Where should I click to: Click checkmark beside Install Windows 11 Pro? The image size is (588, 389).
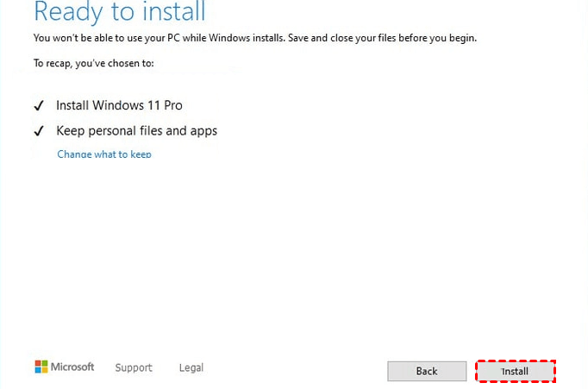pyautogui.click(x=38, y=105)
